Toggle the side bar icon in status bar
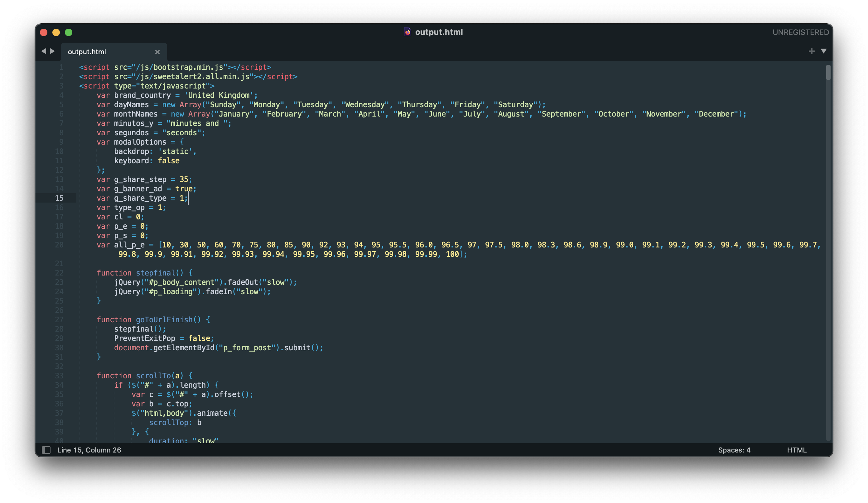Viewport: 868px width, 503px height. [x=46, y=450]
